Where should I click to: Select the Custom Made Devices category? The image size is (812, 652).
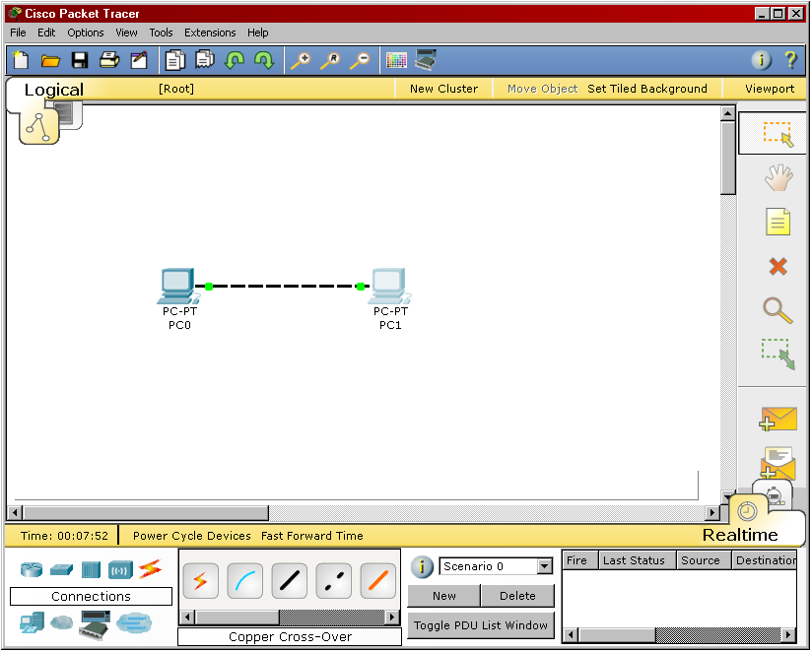(x=95, y=625)
